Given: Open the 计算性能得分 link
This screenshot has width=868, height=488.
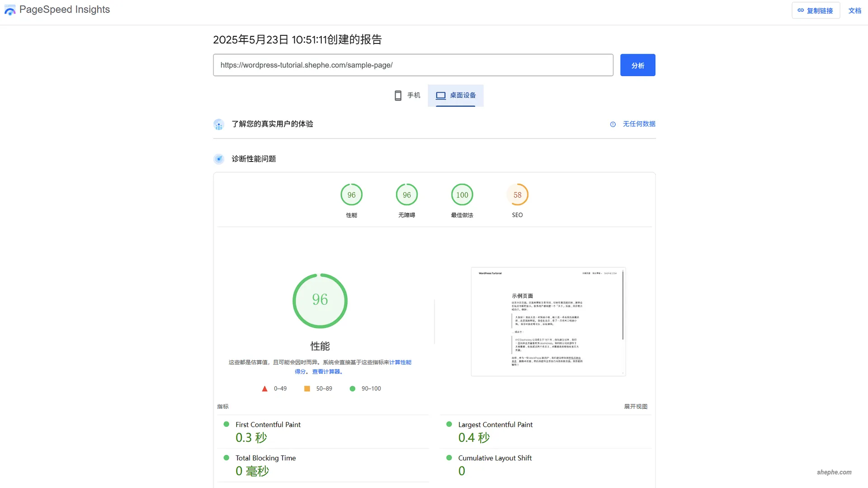Looking at the screenshot, I should click(x=401, y=362).
